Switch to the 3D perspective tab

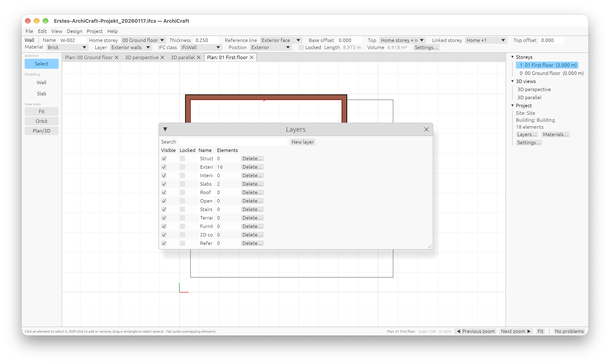click(x=142, y=57)
